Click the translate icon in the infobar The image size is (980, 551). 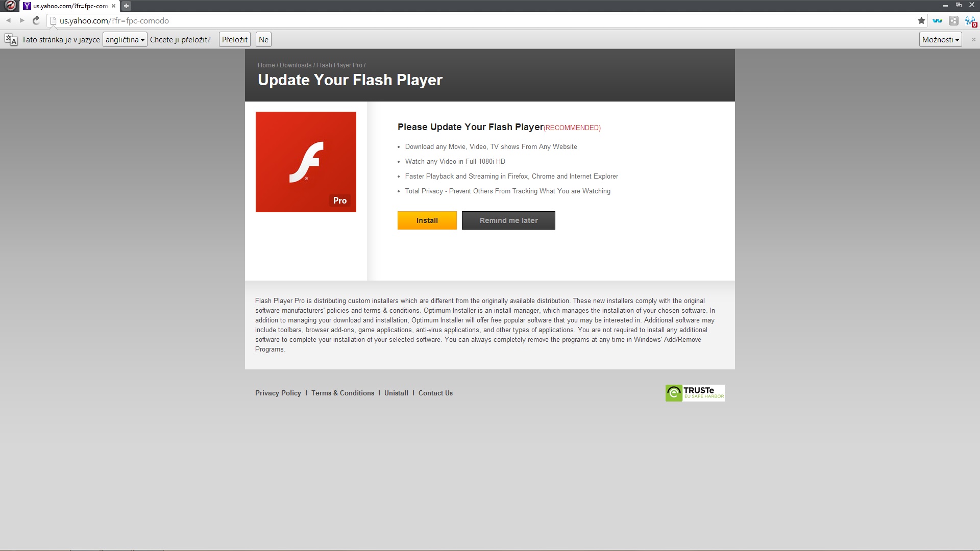coord(11,40)
